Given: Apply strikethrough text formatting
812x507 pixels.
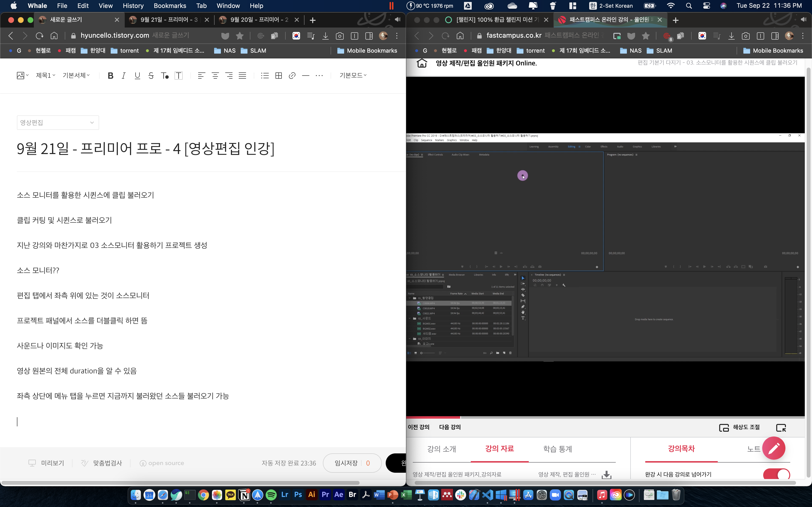Looking at the screenshot, I should point(151,75).
